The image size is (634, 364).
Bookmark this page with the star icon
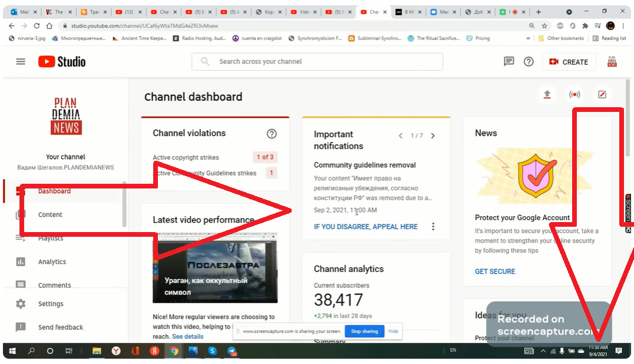click(x=544, y=26)
